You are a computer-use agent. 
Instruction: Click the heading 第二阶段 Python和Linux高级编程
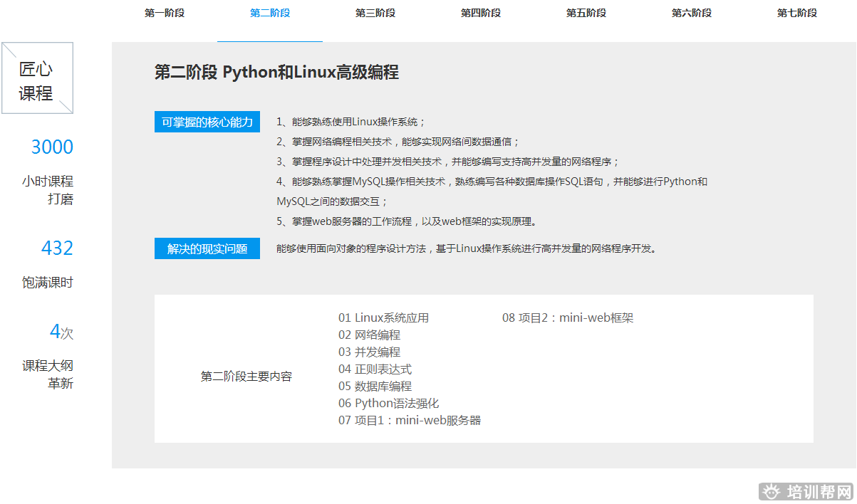pos(276,72)
